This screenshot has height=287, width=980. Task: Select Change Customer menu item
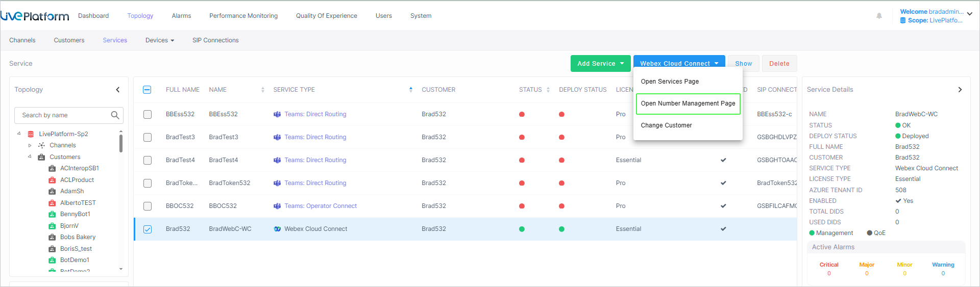[667, 125]
